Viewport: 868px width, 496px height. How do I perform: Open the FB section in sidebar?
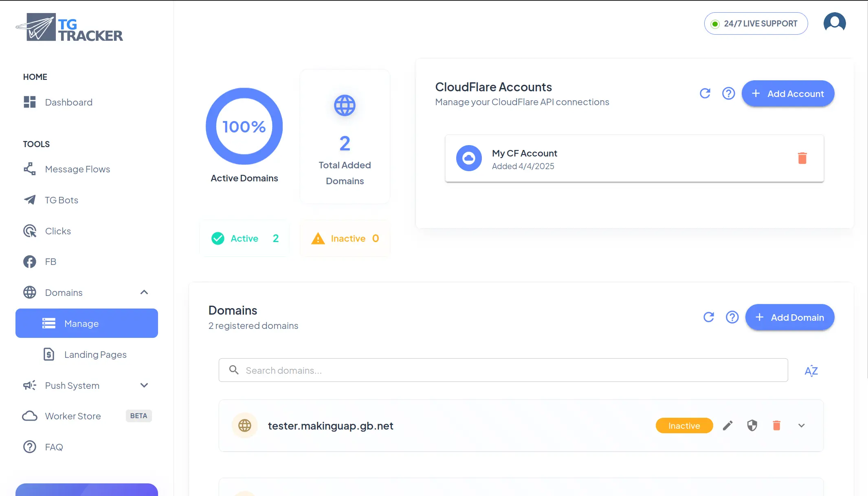(x=51, y=261)
